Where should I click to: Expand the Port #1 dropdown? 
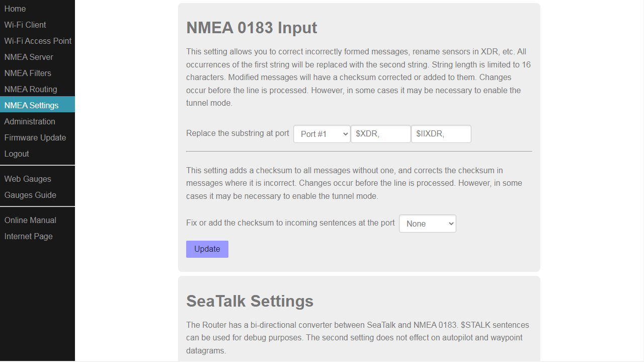tap(322, 134)
